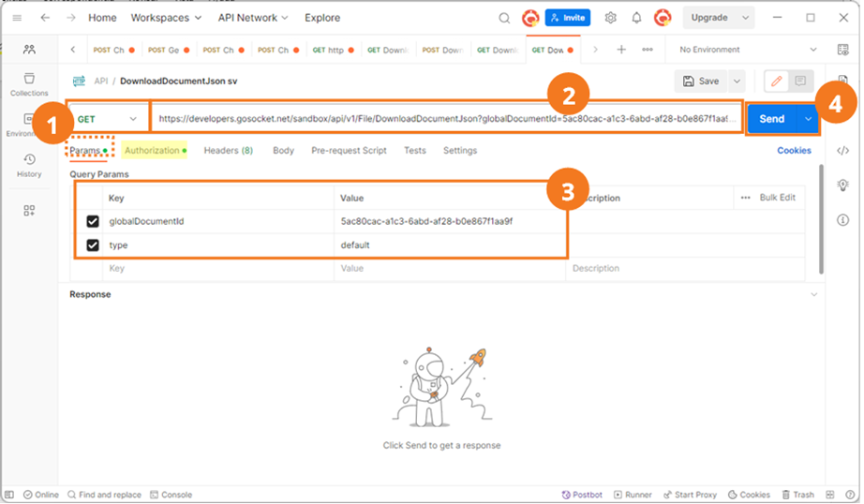Open Collections in the sidebar
Image resolution: width=864 pixels, height=504 pixels.
(29, 85)
